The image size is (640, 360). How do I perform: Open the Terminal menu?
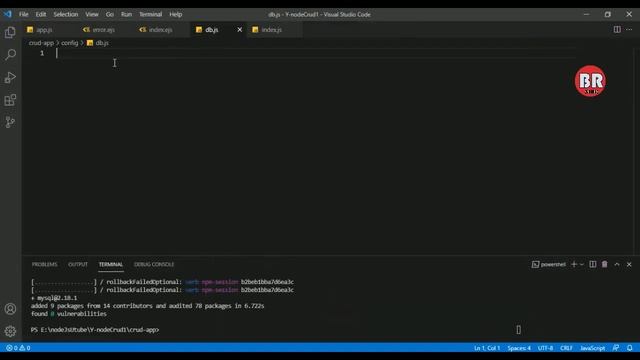151,14
